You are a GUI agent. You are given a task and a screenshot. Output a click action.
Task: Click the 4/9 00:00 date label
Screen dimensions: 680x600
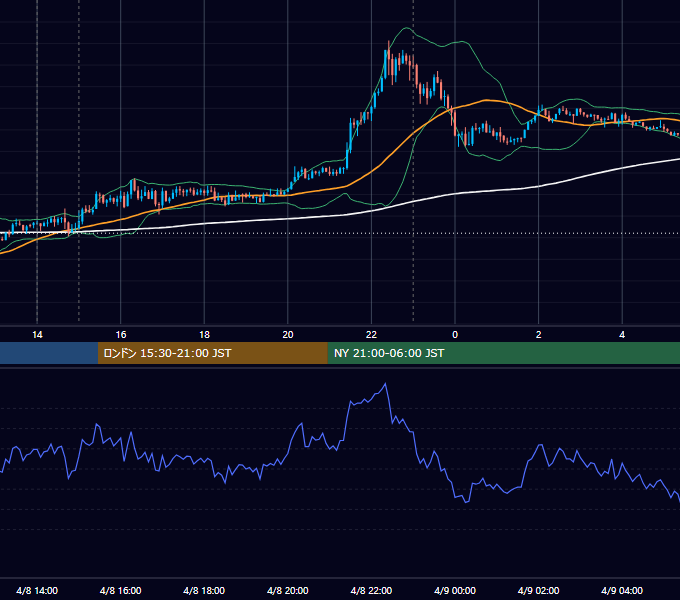455,590
